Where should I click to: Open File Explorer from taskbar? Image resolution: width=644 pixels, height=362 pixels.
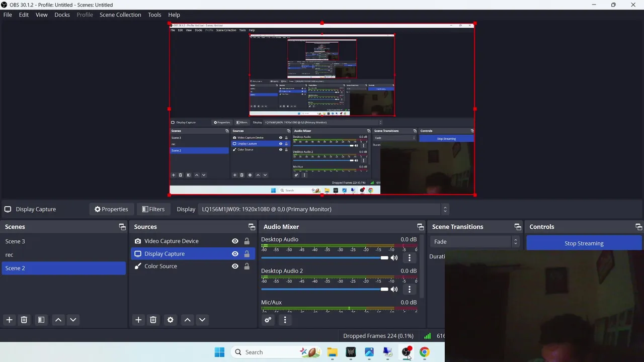click(x=332, y=352)
